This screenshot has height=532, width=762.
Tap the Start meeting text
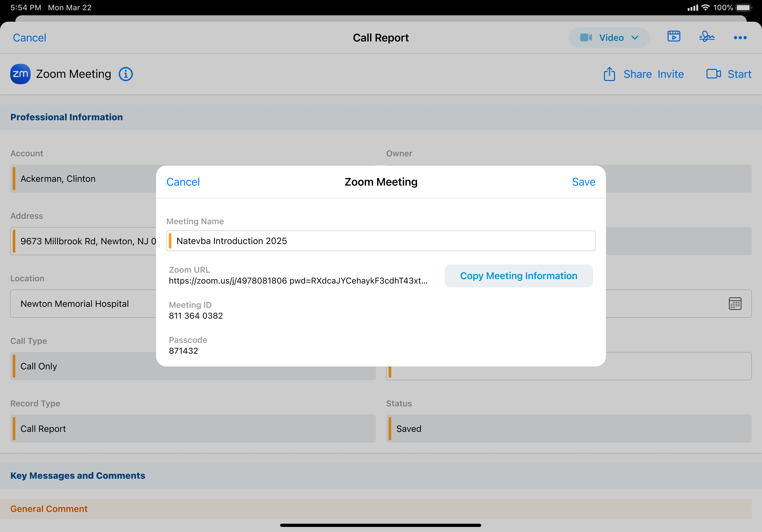739,74
